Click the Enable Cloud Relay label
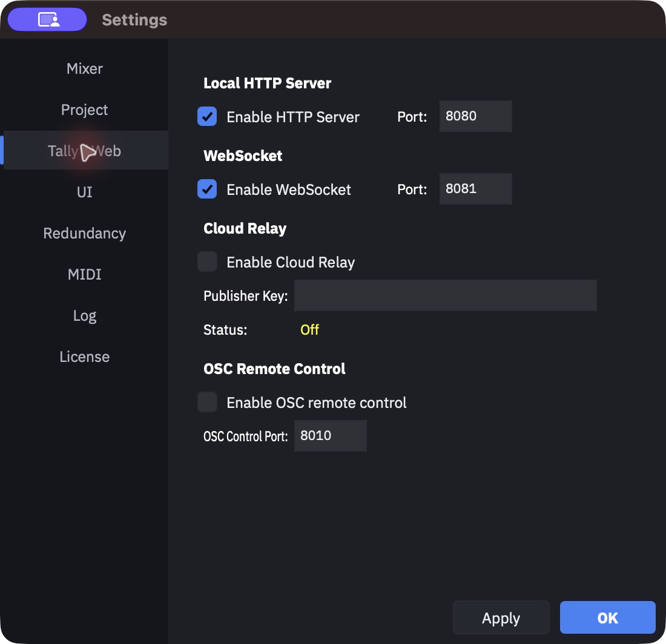The height and width of the screenshot is (644, 666). [291, 262]
